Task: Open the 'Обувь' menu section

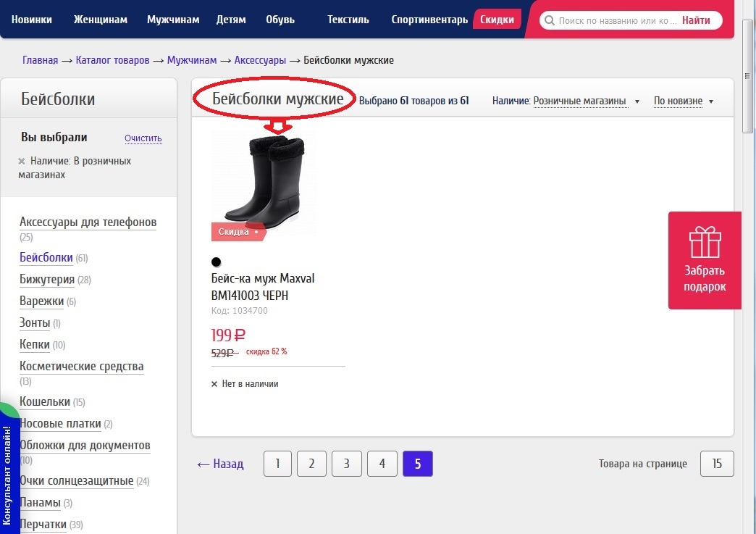Action: click(x=280, y=20)
